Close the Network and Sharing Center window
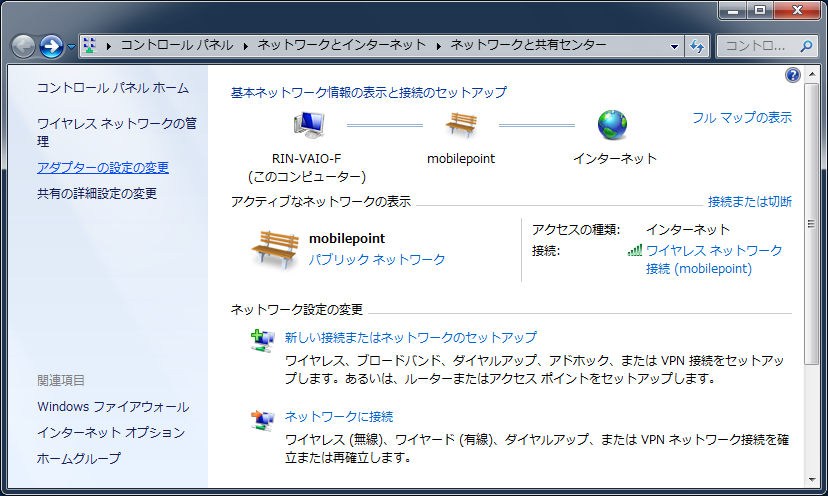The image size is (828, 496). click(x=797, y=10)
